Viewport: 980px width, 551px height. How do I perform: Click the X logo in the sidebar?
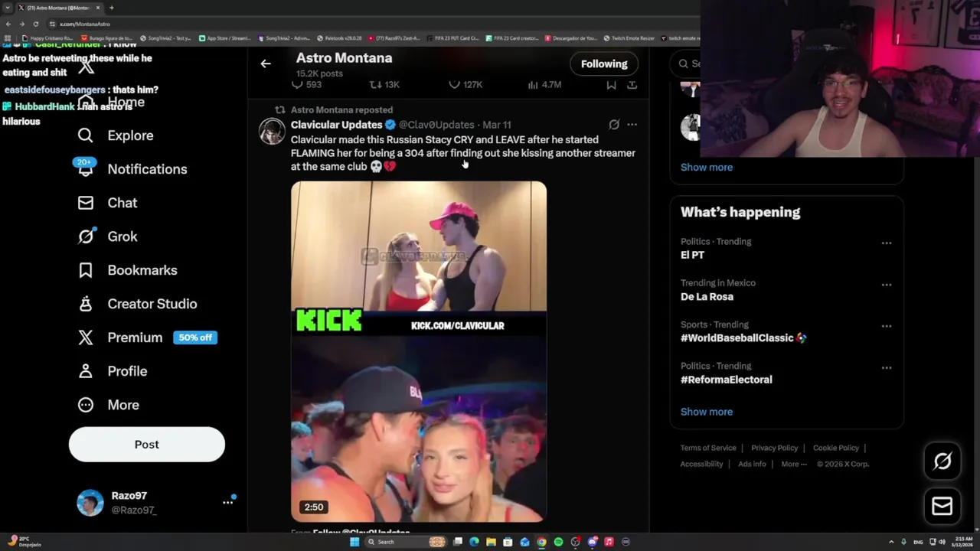[x=87, y=67]
